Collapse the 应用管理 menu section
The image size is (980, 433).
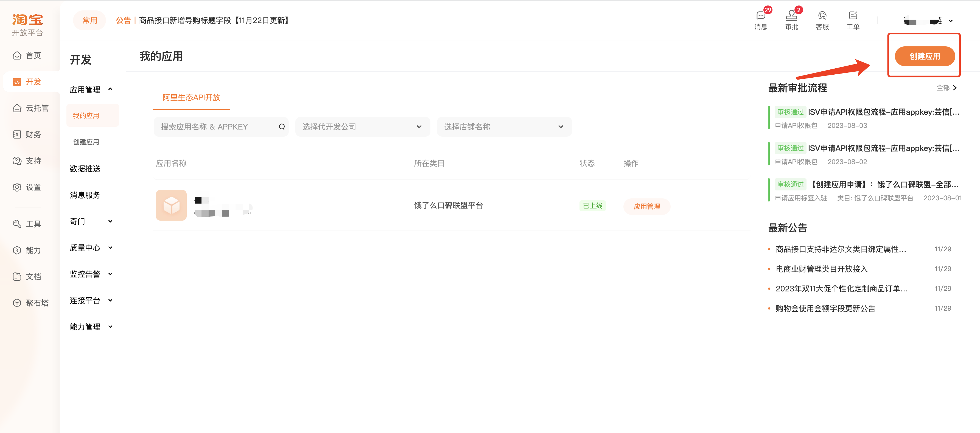110,89
